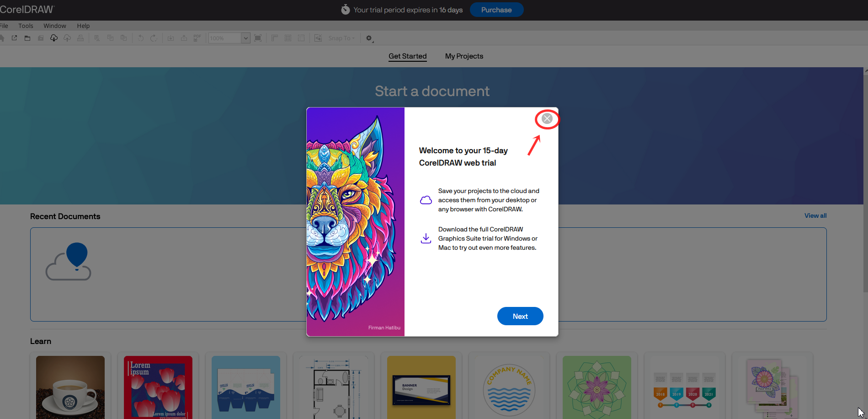Click the Snap off toolbar icon
868x419 pixels.
318,38
